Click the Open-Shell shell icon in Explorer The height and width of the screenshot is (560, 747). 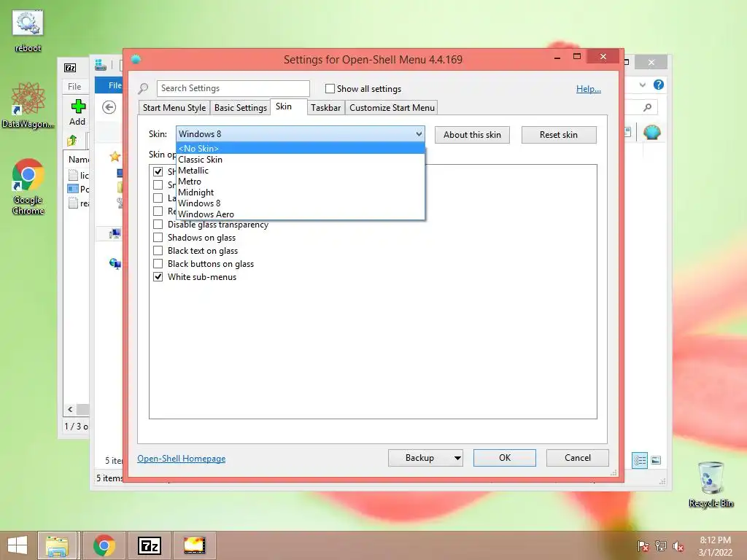tap(651, 132)
